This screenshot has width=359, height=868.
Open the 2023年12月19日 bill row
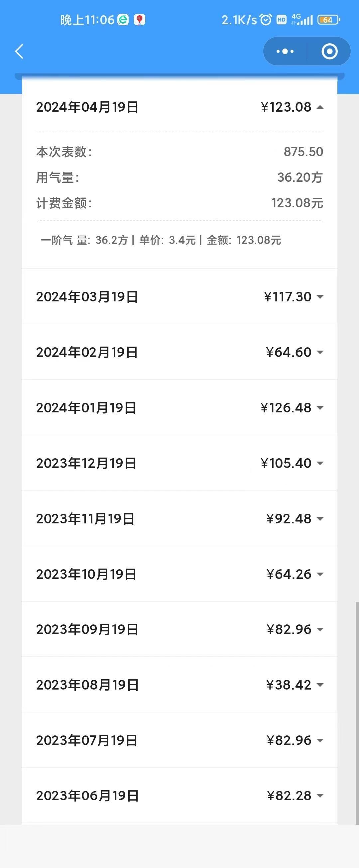(179, 463)
